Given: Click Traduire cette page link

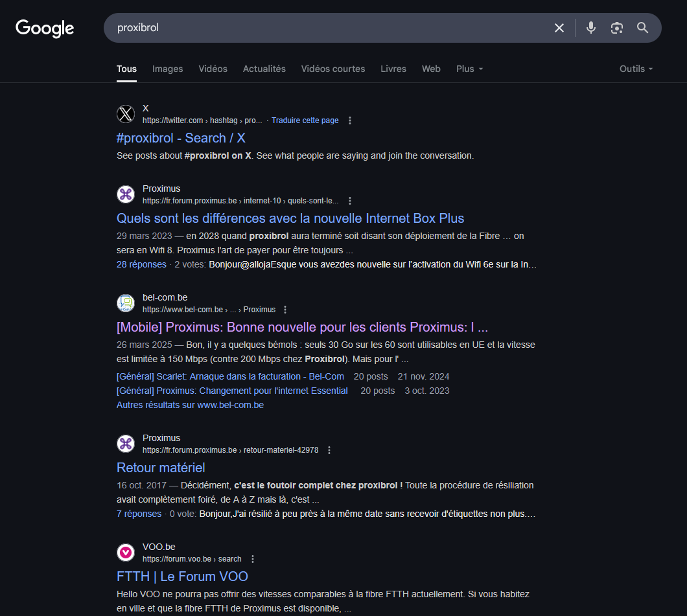Looking at the screenshot, I should coord(305,120).
